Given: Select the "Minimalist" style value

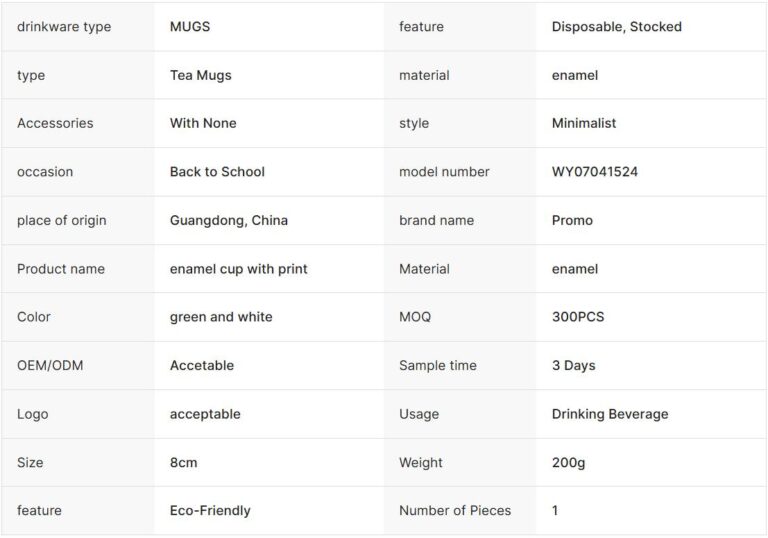Looking at the screenshot, I should click(x=584, y=123).
